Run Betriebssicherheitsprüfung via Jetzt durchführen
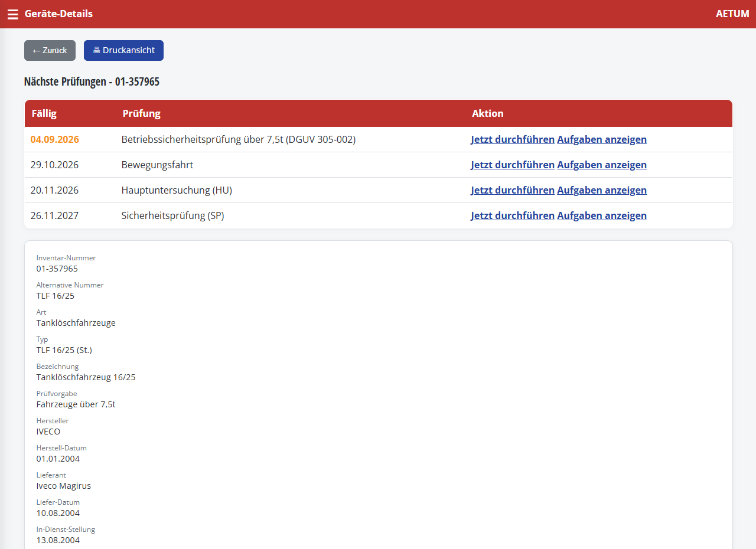 (x=513, y=139)
